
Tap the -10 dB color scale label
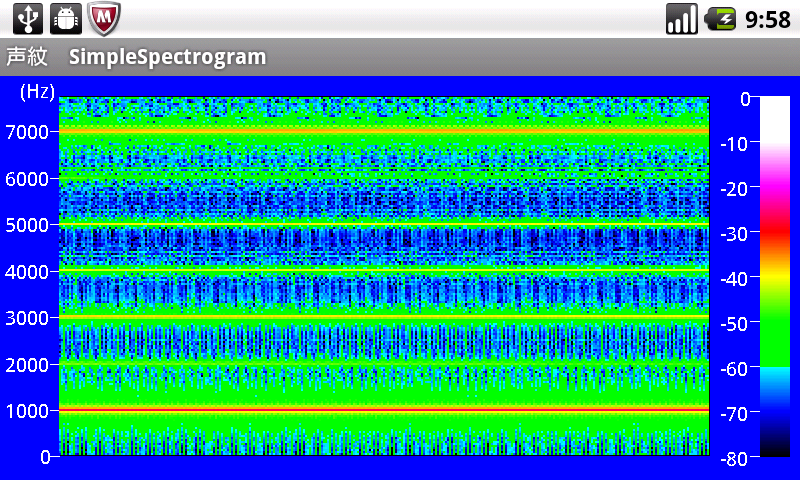pyautogui.click(x=734, y=144)
